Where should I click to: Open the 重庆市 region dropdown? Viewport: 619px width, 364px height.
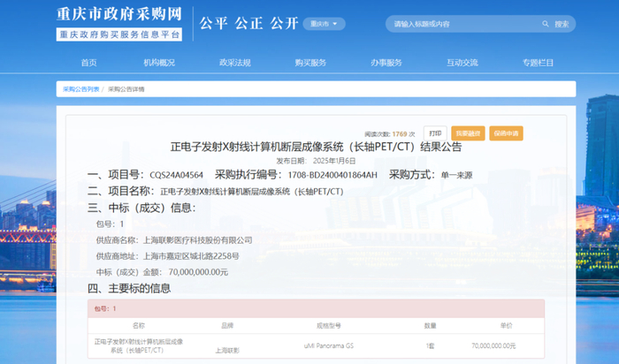pos(324,24)
